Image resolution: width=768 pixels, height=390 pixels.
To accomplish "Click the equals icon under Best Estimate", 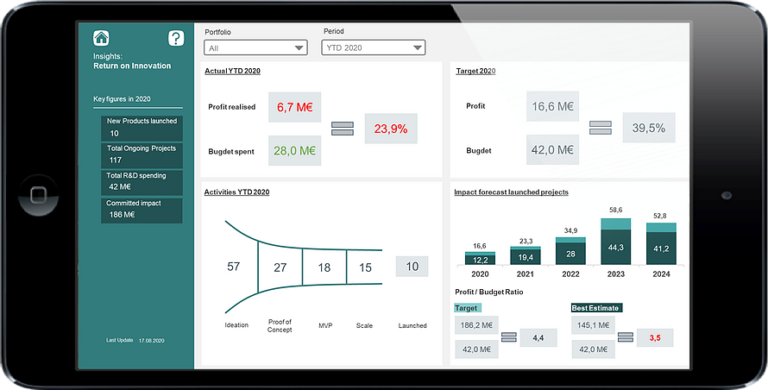I will (625, 338).
